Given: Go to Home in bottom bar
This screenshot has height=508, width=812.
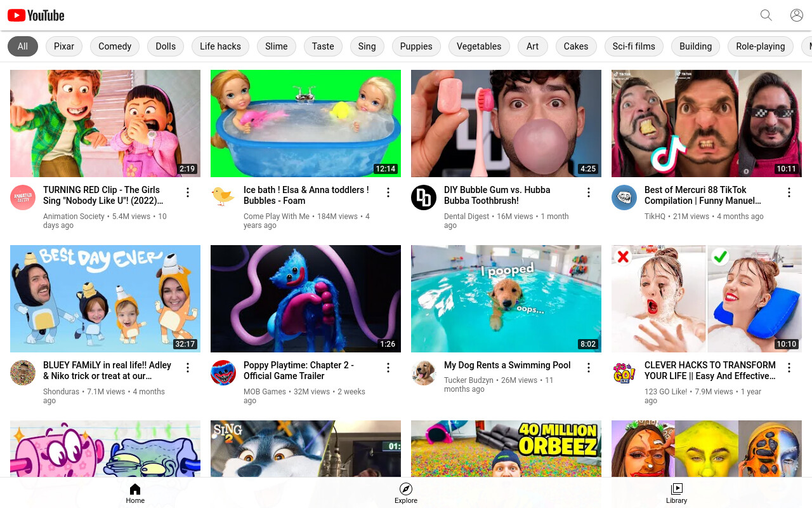Looking at the screenshot, I should 135,493.
